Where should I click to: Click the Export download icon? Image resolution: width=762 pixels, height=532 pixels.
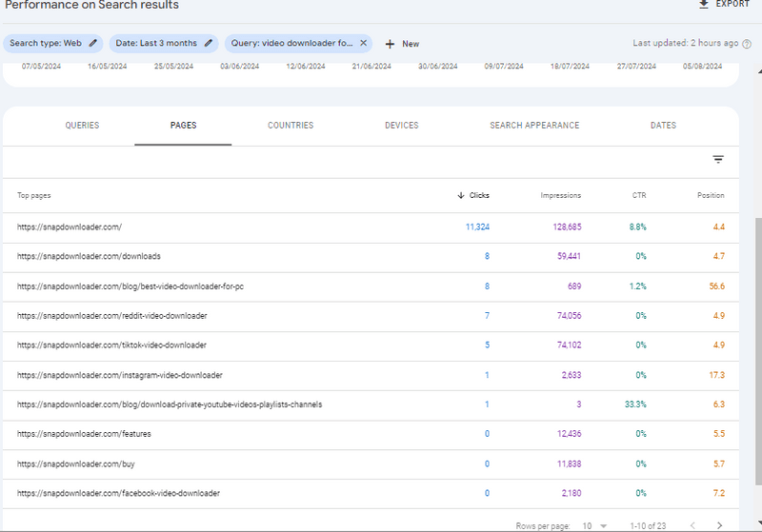pos(703,4)
